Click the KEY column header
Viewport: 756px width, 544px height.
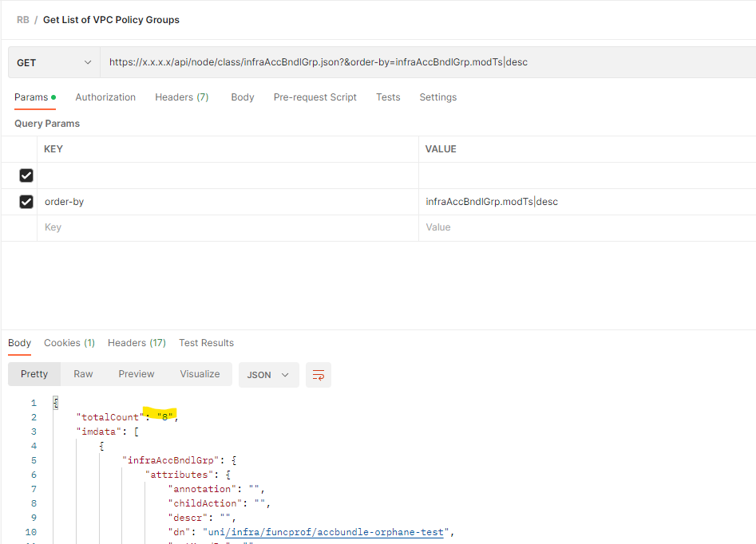[53, 149]
